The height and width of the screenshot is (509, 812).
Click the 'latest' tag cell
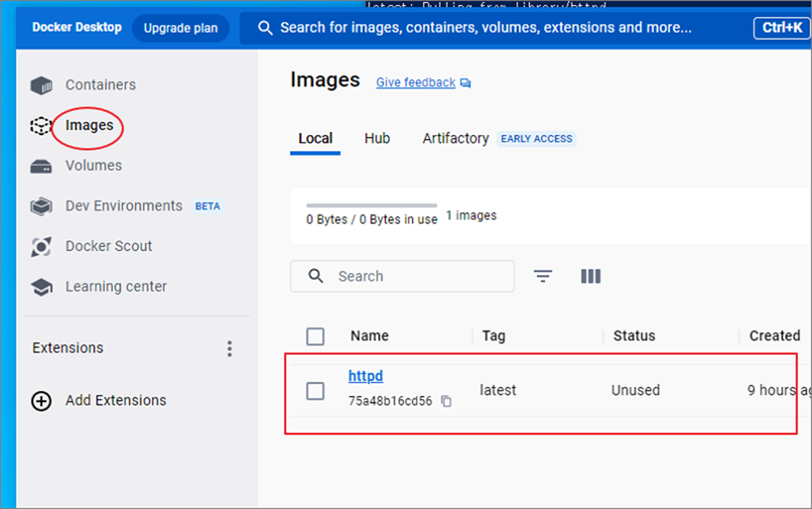[x=498, y=390]
